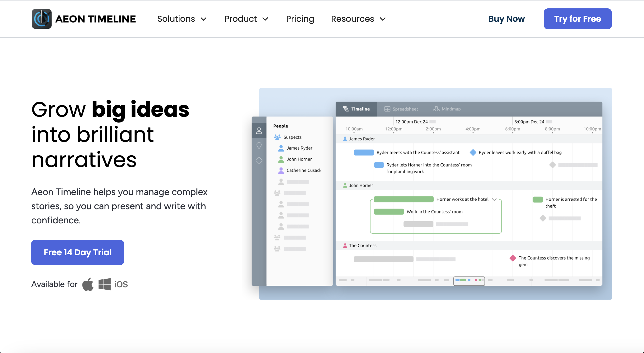Switch to the Spreadsheet tab
Screen dimensions: 644x353
(401, 109)
